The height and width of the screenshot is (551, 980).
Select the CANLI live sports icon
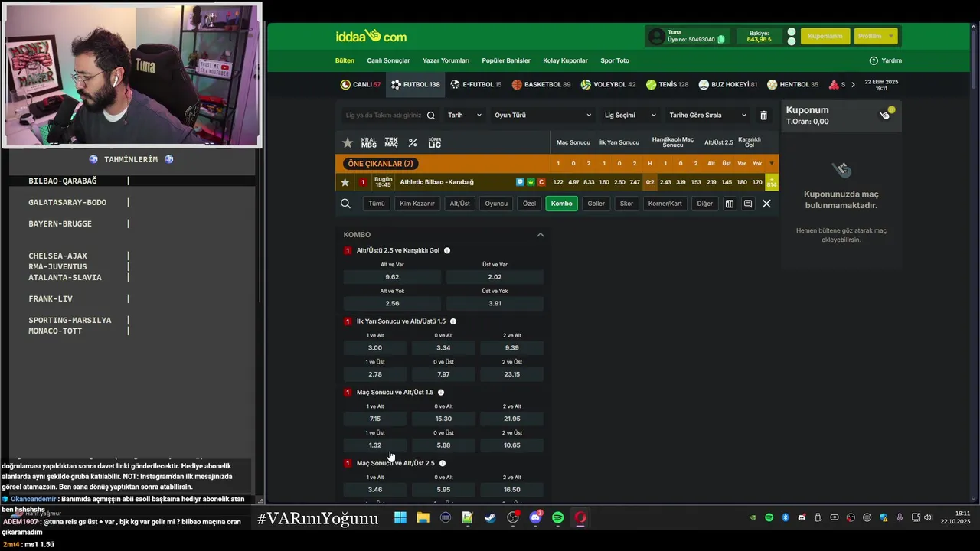[x=346, y=84]
